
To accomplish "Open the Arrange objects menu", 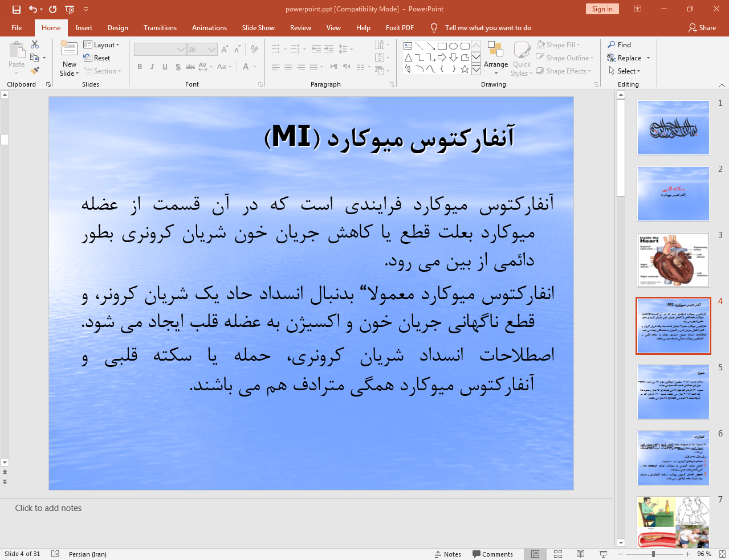I will tap(496, 58).
